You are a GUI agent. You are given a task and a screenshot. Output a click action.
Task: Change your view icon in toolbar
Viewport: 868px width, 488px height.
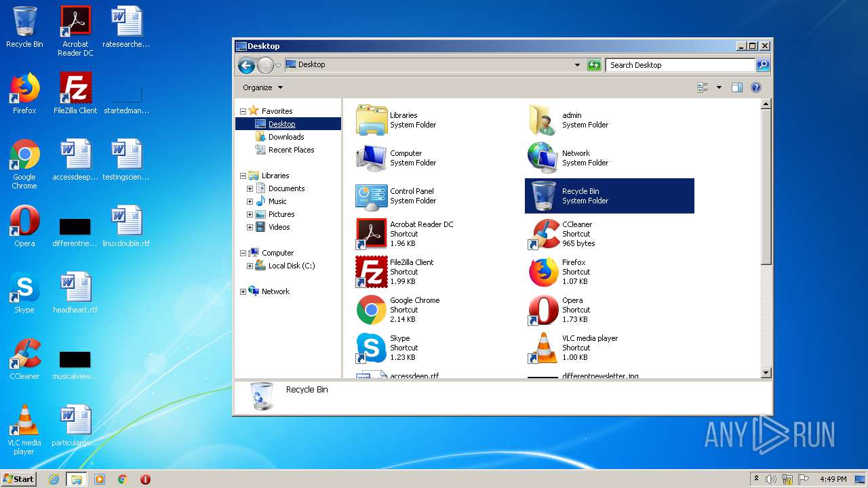click(703, 87)
